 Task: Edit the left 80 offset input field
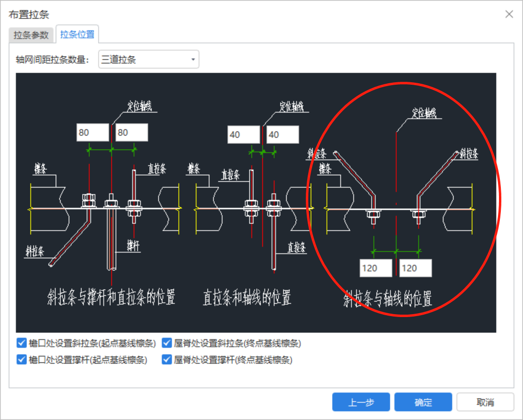[x=92, y=132]
